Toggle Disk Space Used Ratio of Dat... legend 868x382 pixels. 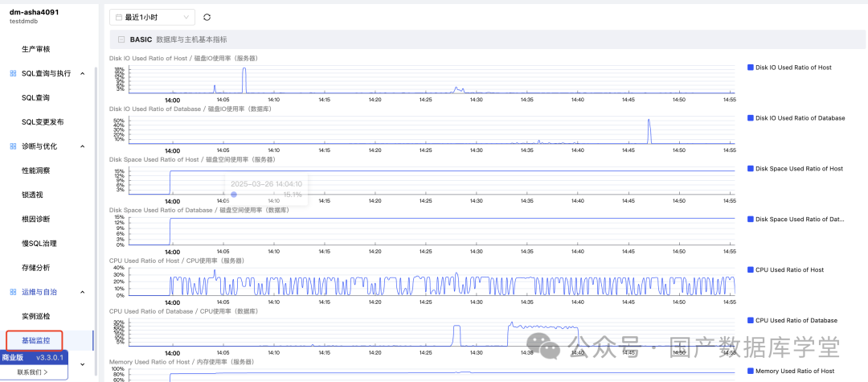click(x=796, y=220)
